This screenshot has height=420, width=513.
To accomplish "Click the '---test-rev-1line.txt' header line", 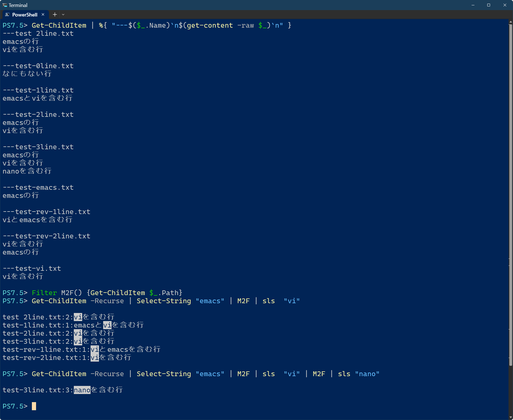I will [x=46, y=212].
